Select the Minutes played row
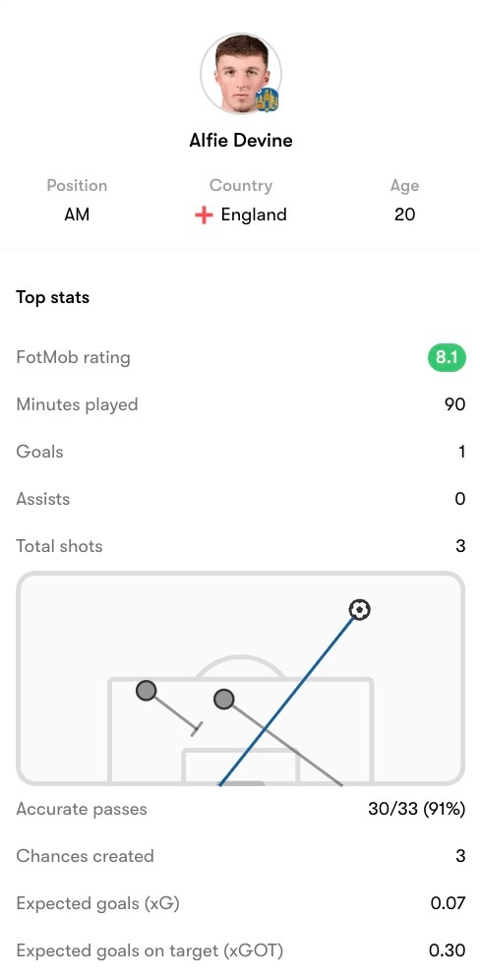The width and height of the screenshot is (480, 980). (x=241, y=405)
